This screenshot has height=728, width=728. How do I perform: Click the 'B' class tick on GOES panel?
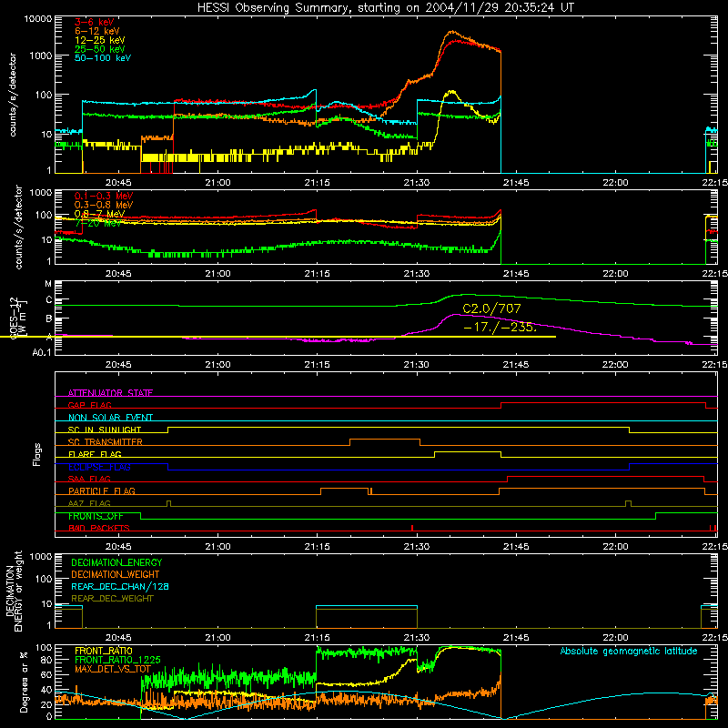[x=49, y=319]
